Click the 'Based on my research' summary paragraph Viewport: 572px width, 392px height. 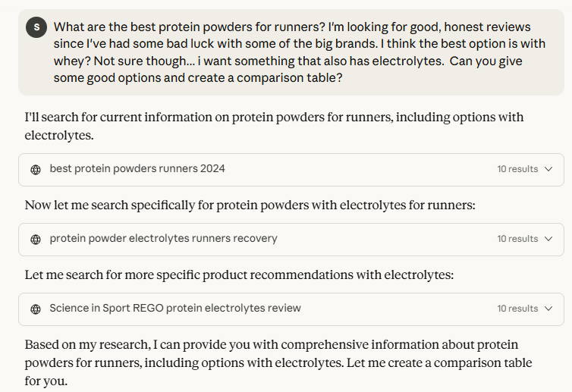pyautogui.click(x=273, y=352)
